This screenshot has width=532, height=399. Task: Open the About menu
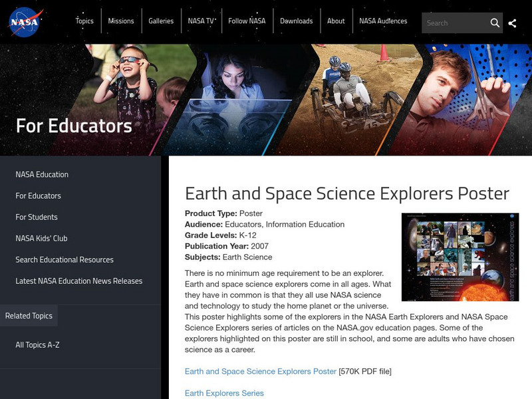[x=336, y=21]
